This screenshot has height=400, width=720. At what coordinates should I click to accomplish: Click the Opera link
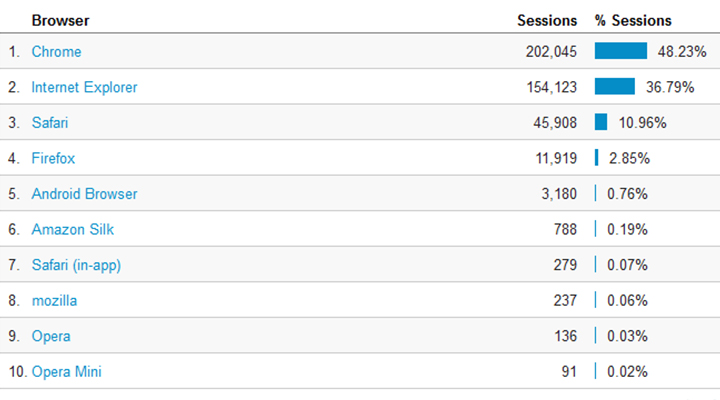pos(51,336)
